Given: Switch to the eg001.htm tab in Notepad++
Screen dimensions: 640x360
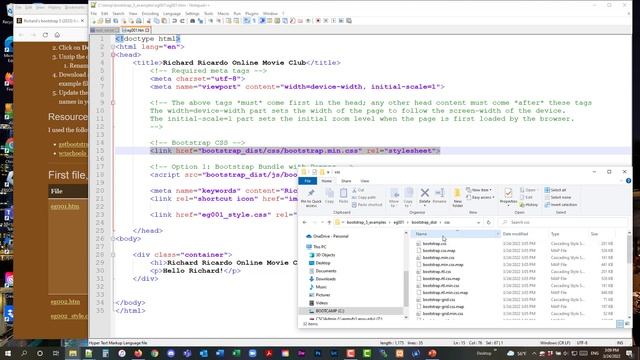Looking at the screenshot, I should pos(136,30).
